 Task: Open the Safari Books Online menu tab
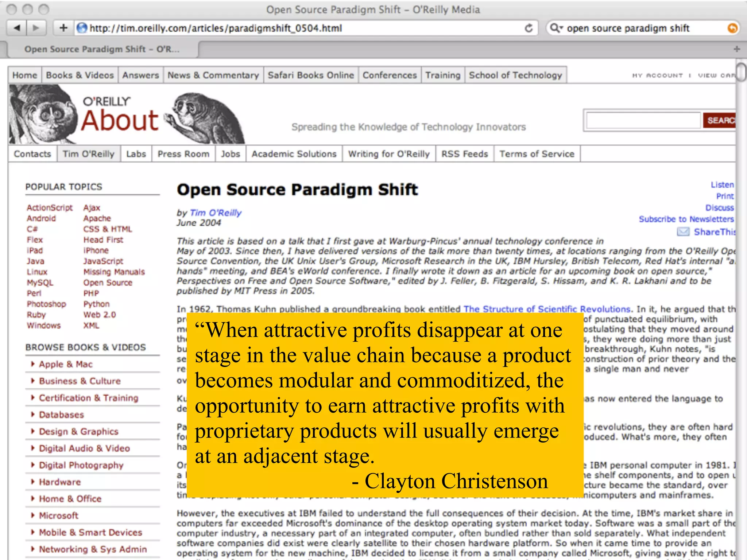[311, 75]
